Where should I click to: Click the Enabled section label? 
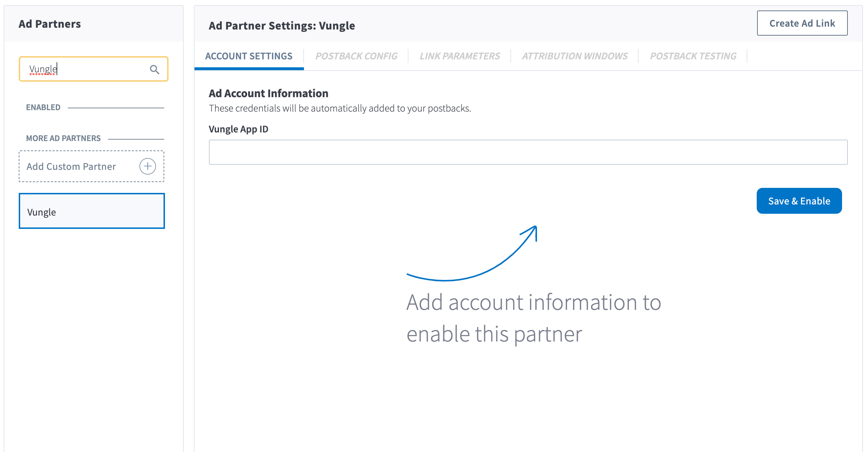pyautogui.click(x=43, y=107)
